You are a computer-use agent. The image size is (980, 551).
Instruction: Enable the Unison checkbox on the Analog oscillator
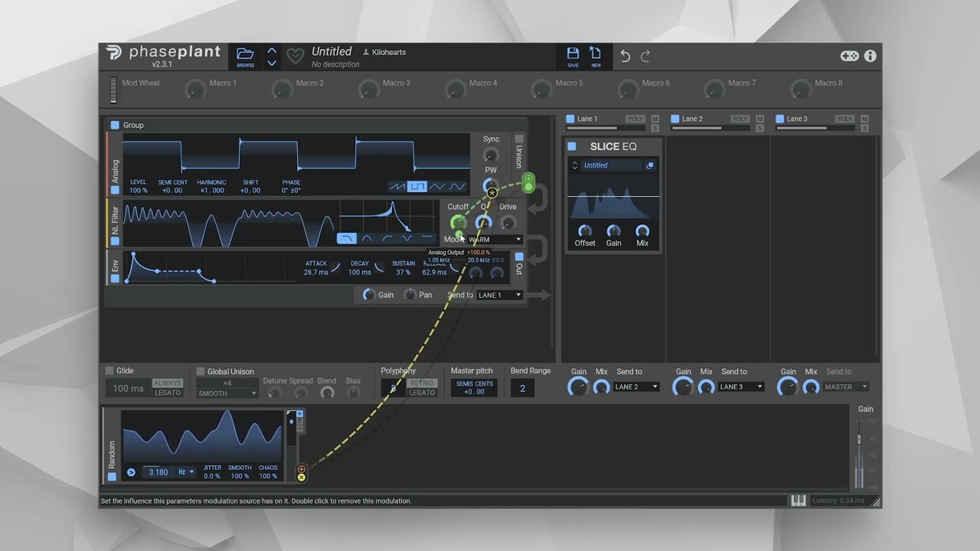pos(519,139)
